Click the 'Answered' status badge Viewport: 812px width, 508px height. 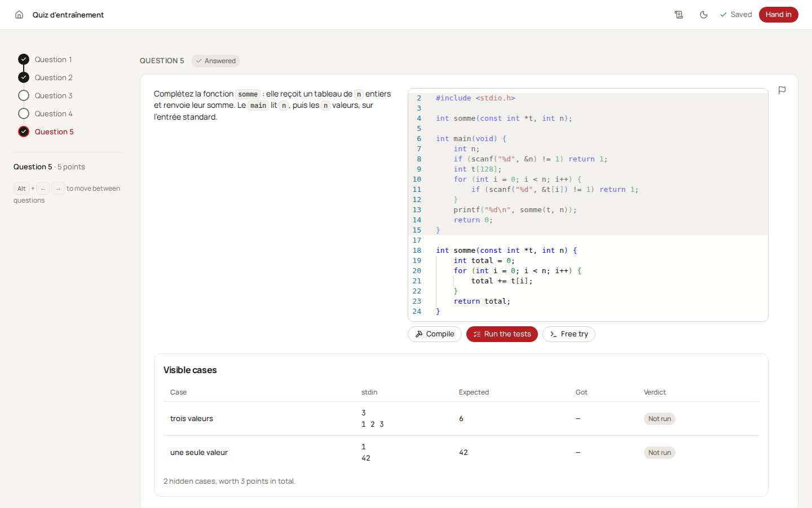click(x=215, y=61)
